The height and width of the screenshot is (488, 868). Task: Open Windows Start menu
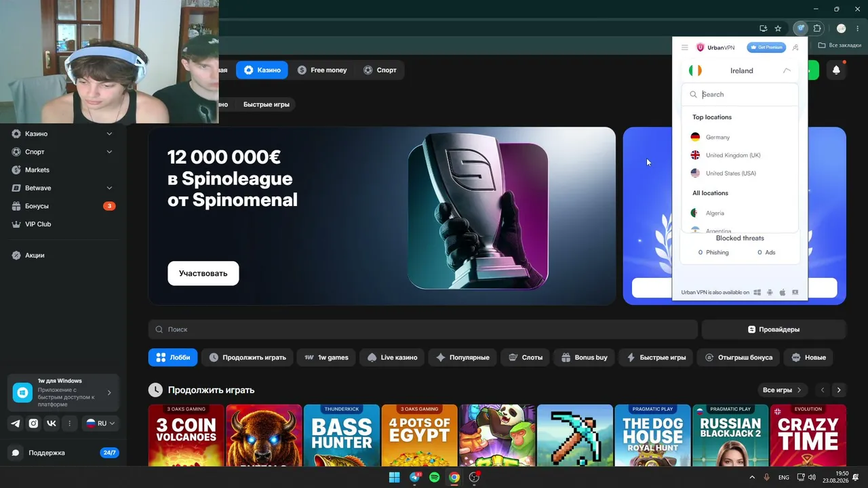tap(394, 477)
